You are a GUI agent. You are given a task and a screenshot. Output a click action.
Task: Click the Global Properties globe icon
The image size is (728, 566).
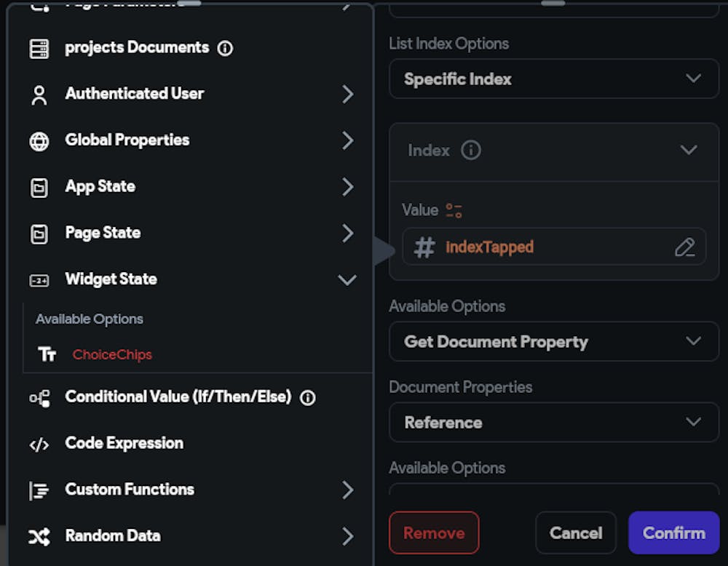click(x=39, y=142)
